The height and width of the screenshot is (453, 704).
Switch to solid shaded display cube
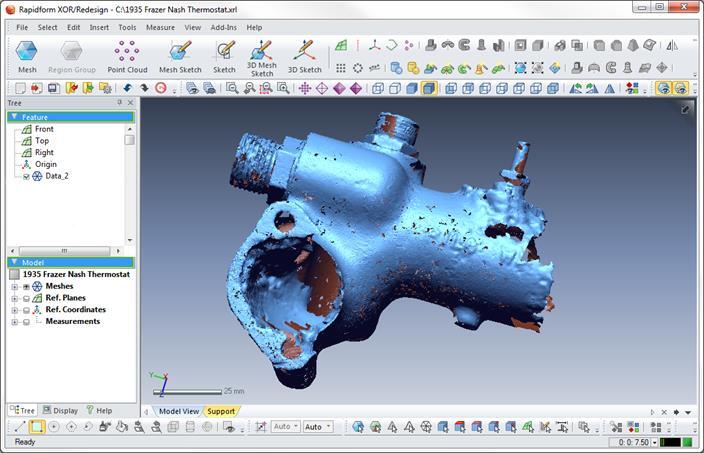click(x=412, y=88)
